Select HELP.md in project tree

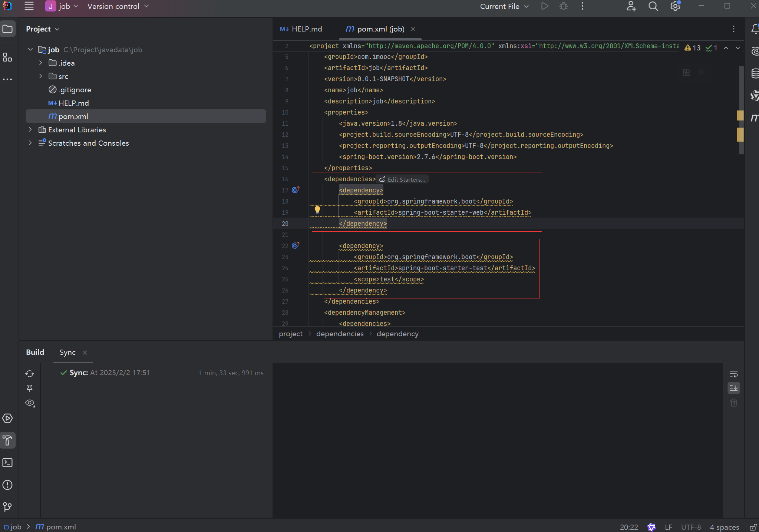74,103
